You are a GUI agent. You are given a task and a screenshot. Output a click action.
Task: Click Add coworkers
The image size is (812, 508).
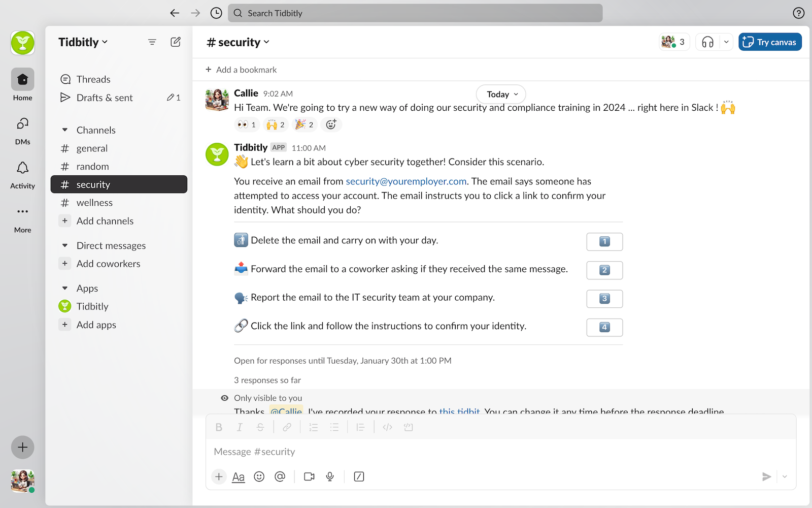coord(119,264)
